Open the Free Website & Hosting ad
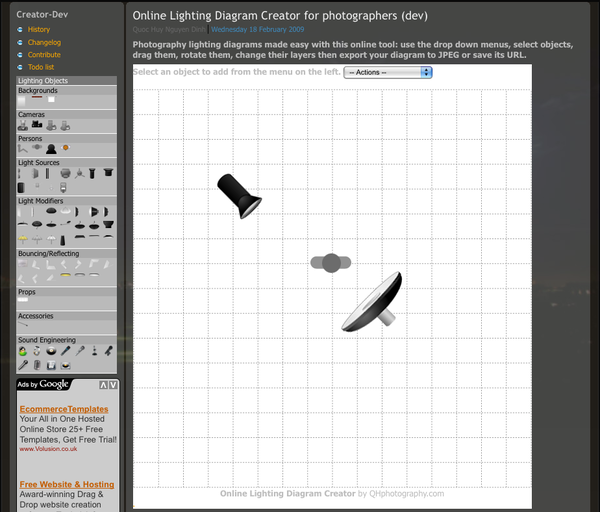 coord(67,484)
